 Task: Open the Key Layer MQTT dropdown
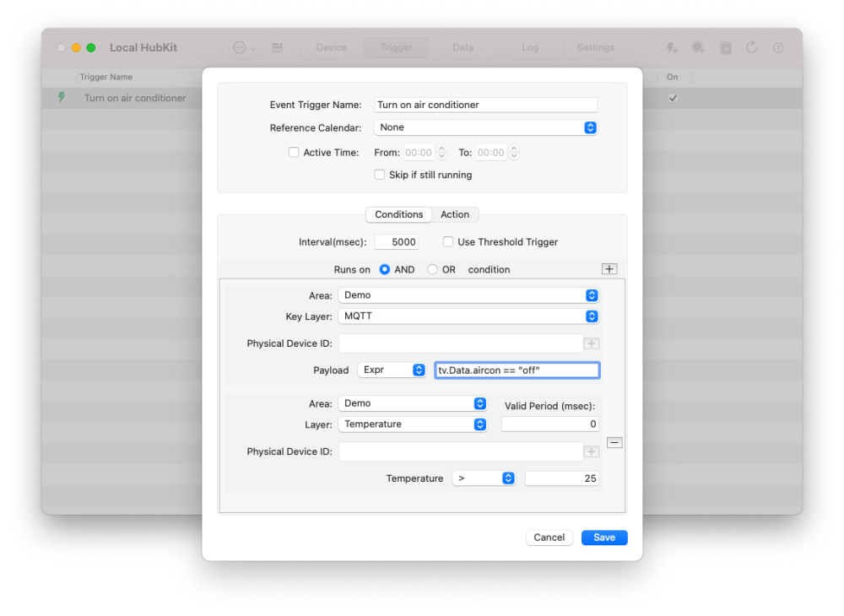click(591, 316)
